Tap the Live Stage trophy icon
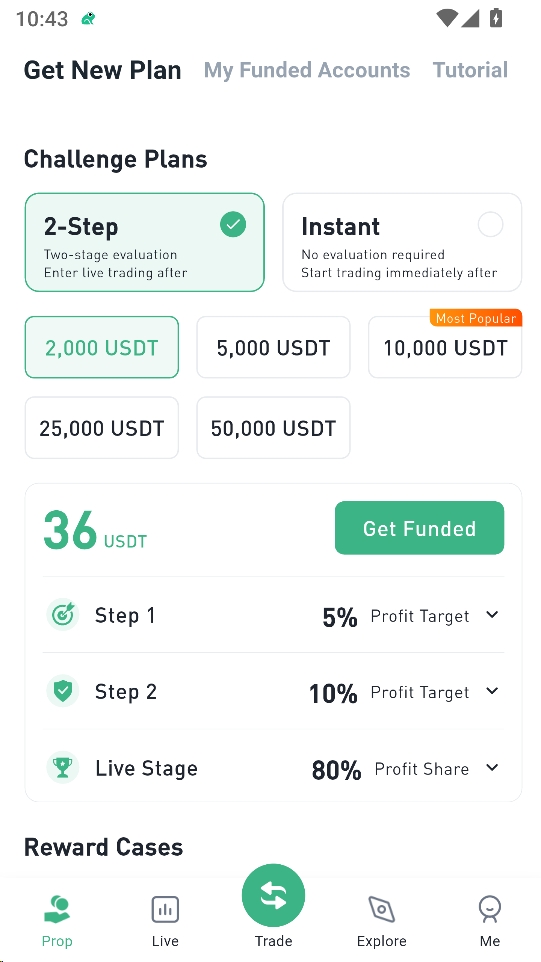 [x=63, y=768]
